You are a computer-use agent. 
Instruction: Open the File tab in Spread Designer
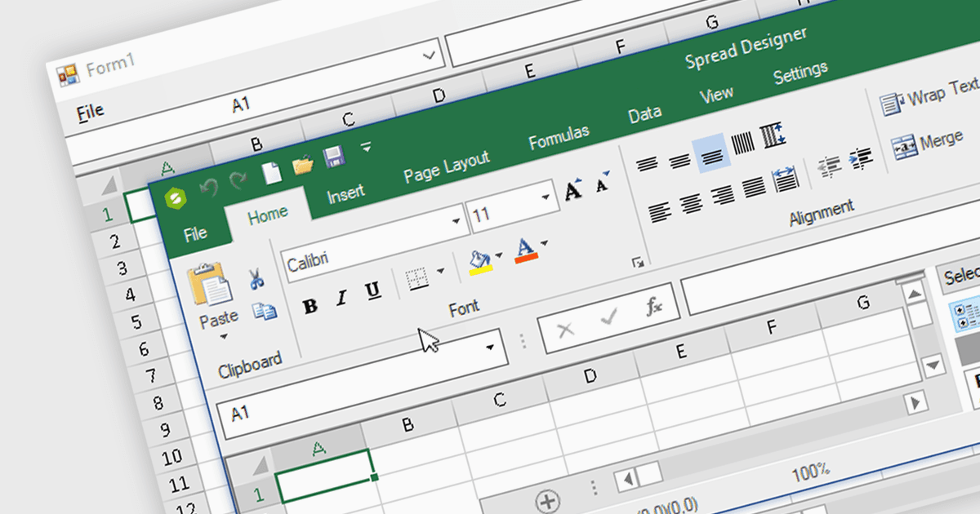[x=195, y=235]
